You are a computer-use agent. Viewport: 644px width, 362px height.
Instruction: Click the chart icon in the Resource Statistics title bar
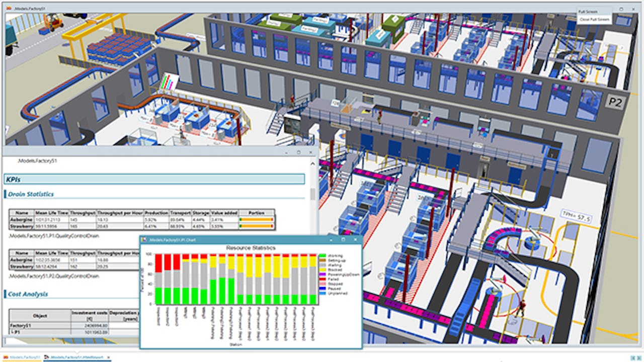[x=144, y=240]
